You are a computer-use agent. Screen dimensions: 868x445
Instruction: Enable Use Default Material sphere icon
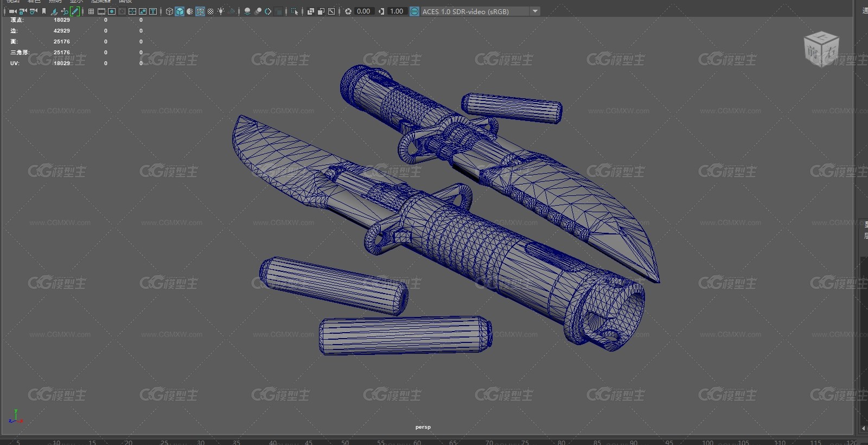[x=190, y=11]
